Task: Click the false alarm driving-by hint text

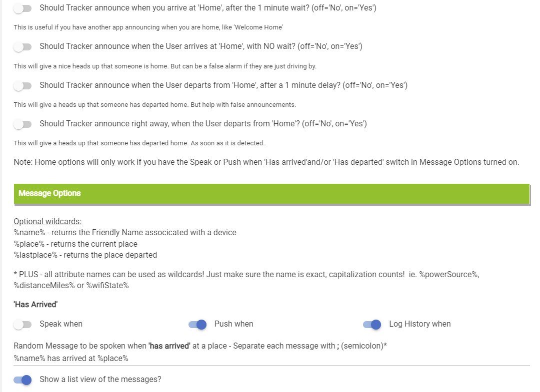Action: pos(165,66)
